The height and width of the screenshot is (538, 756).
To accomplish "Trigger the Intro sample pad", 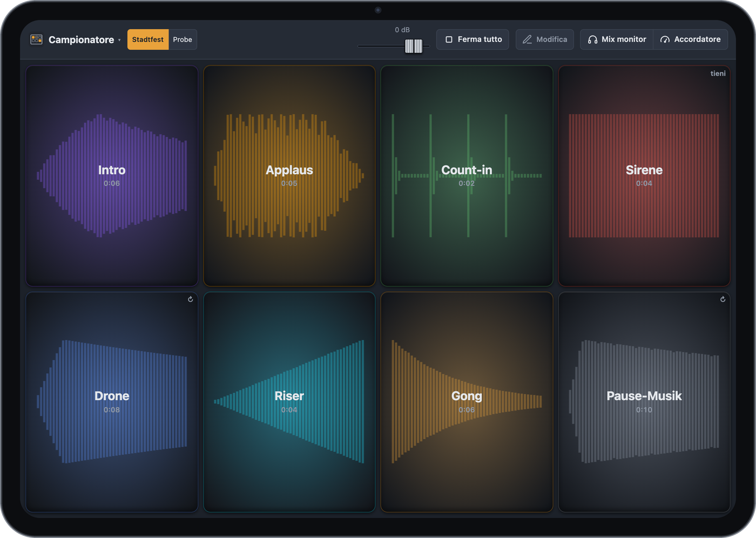I will [112, 176].
